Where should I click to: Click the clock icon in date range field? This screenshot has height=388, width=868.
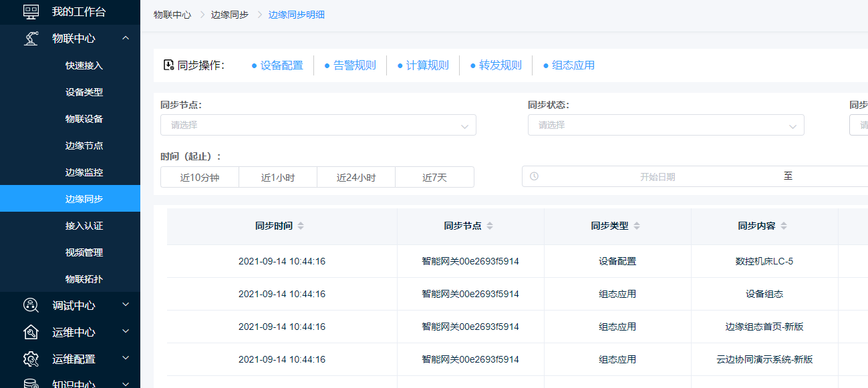pyautogui.click(x=534, y=176)
